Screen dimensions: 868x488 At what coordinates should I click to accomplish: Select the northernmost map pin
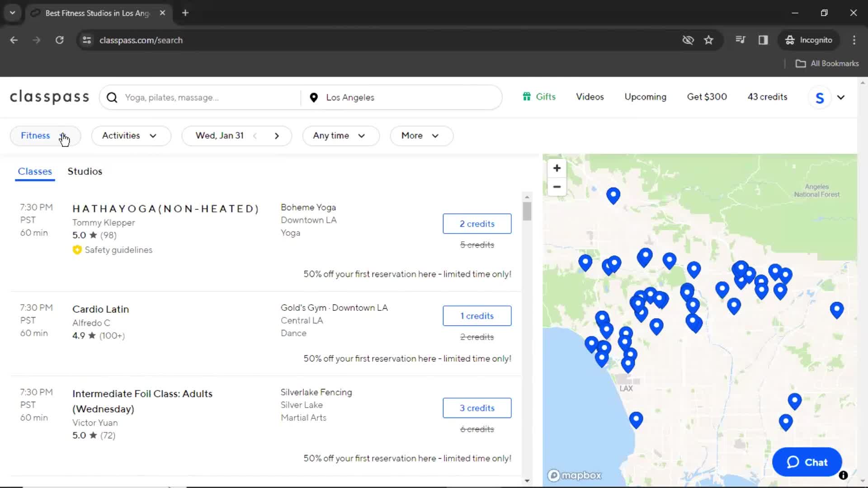click(x=613, y=196)
